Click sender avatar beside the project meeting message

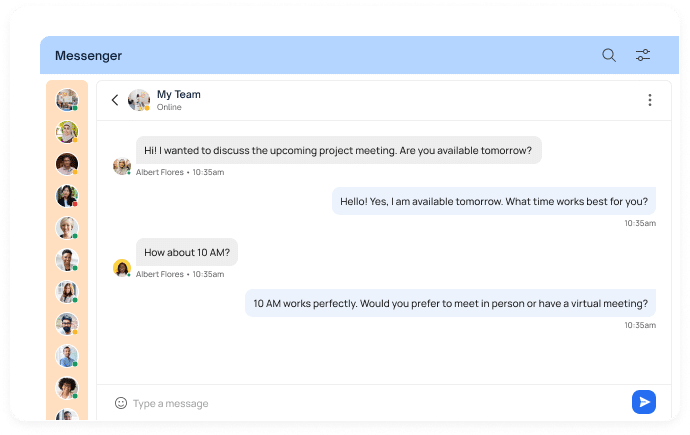point(122,167)
